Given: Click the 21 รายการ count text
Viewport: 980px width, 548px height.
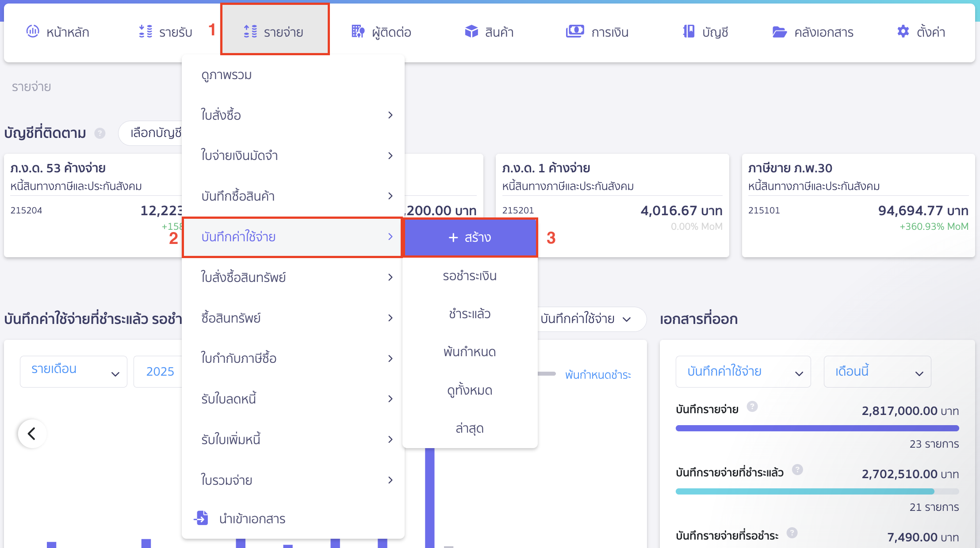Looking at the screenshot, I should click(934, 507).
